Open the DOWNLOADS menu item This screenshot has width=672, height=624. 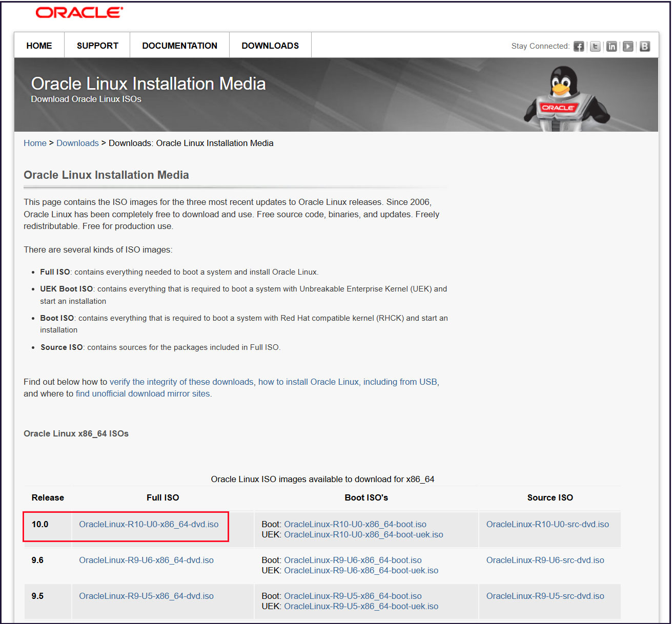270,46
